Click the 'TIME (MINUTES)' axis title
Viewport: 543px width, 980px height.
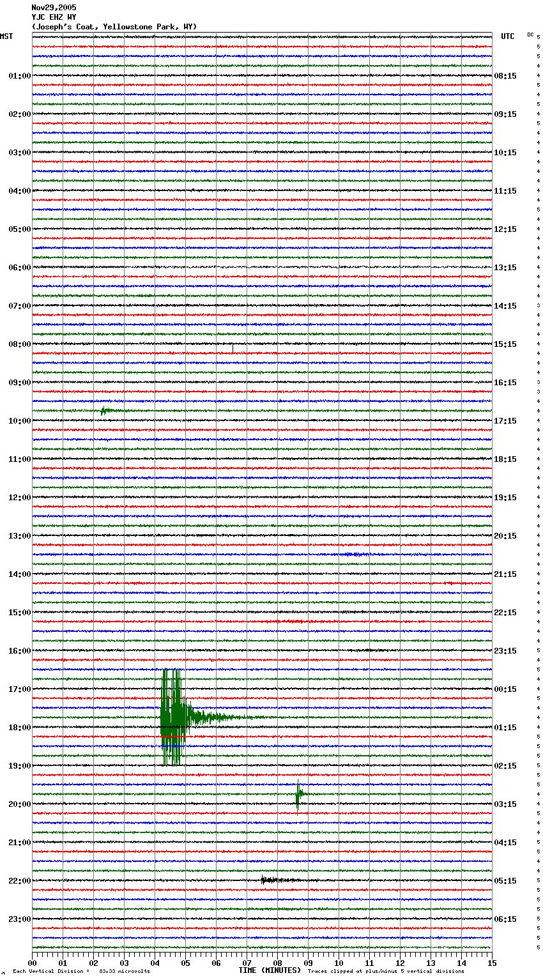(x=270, y=970)
